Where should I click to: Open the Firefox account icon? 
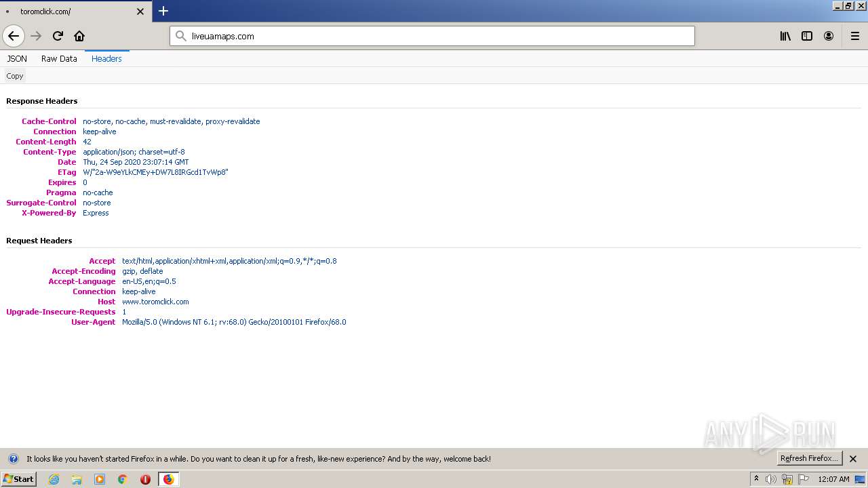pyautogui.click(x=829, y=36)
